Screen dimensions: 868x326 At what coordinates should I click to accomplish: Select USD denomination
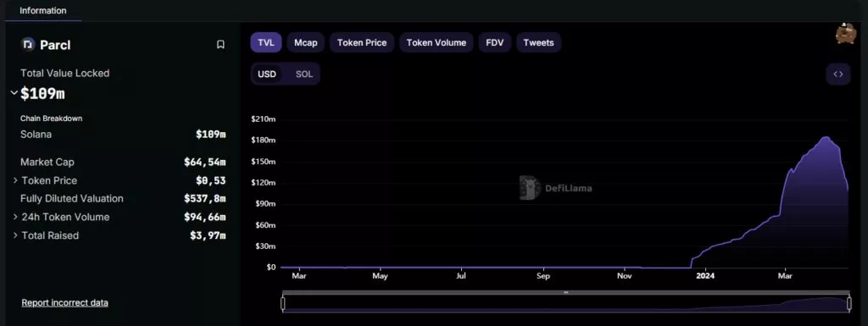(x=267, y=74)
